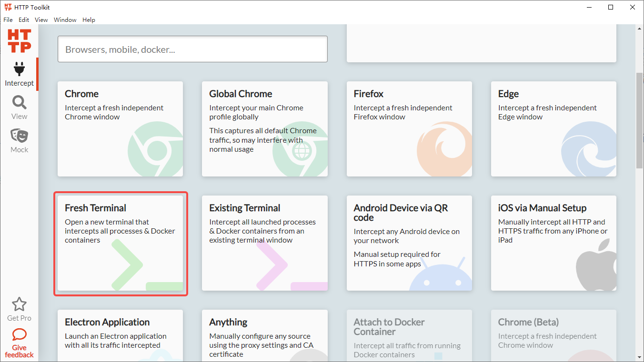This screenshot has height=362, width=644.
Task: Open Fresh Terminal interceptor
Action: click(x=120, y=243)
